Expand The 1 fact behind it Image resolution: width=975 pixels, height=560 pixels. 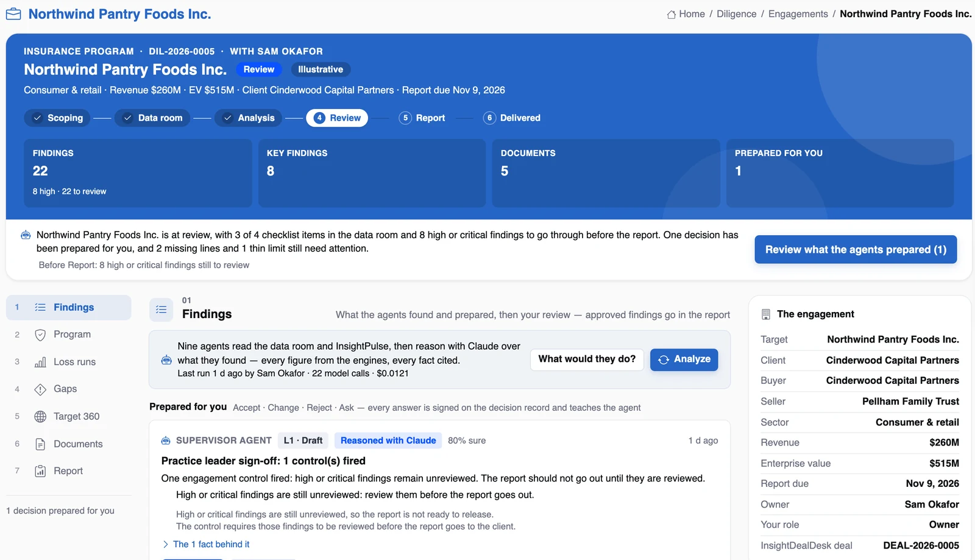pos(205,544)
